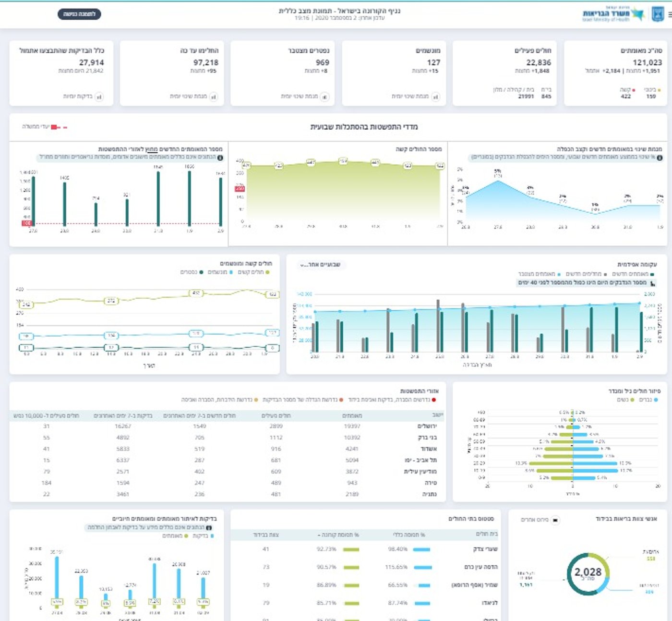The height and width of the screenshot is (621, 672).
Task: Click the 19397 confirmed cell in the spread table
Action: [352, 426]
